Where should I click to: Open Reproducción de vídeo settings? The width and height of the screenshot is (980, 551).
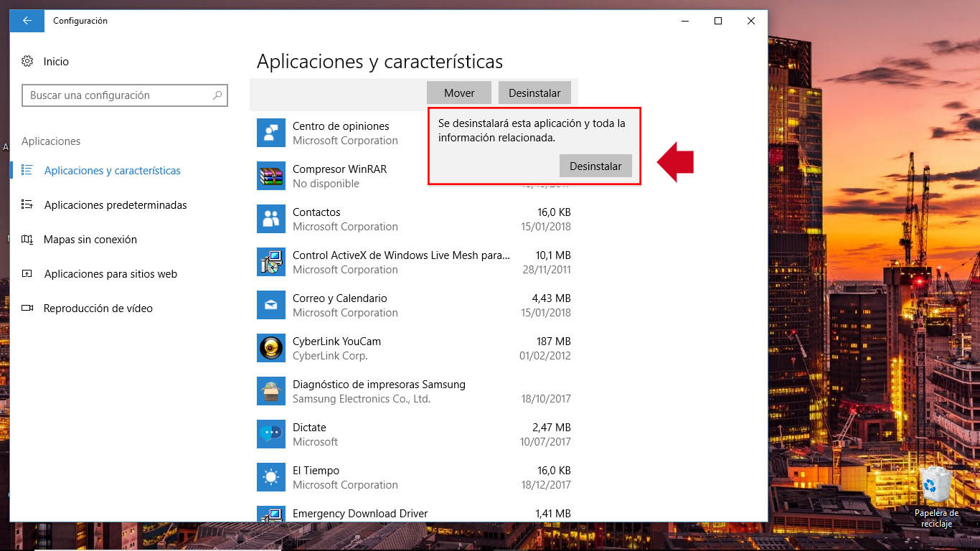[x=97, y=308]
